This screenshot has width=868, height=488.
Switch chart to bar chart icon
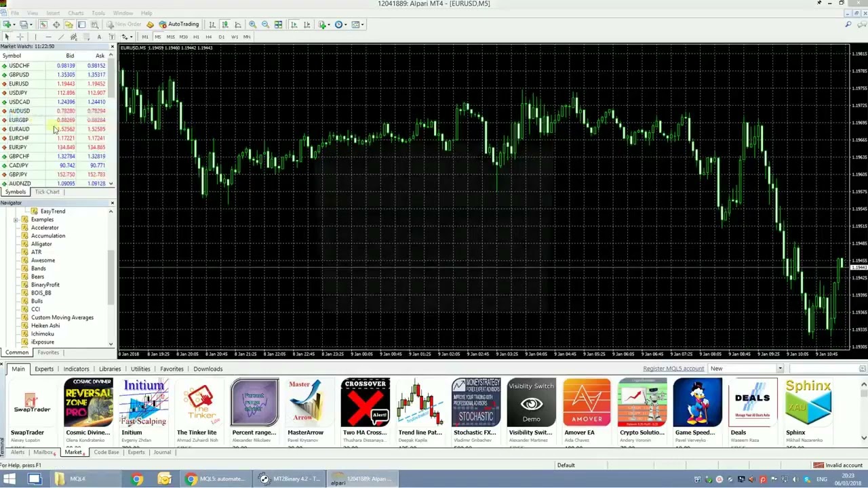pyautogui.click(x=212, y=24)
